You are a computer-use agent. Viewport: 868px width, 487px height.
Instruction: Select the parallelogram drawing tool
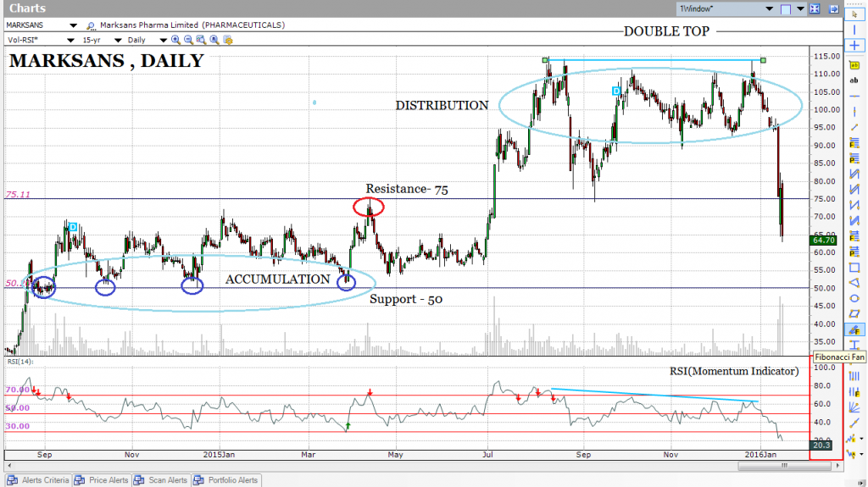pos(854,313)
